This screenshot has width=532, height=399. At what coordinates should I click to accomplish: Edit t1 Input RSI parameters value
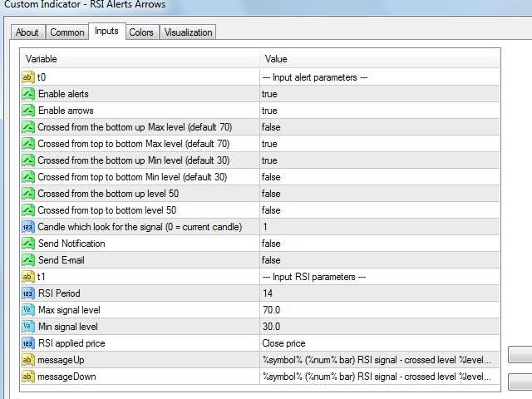point(380,277)
